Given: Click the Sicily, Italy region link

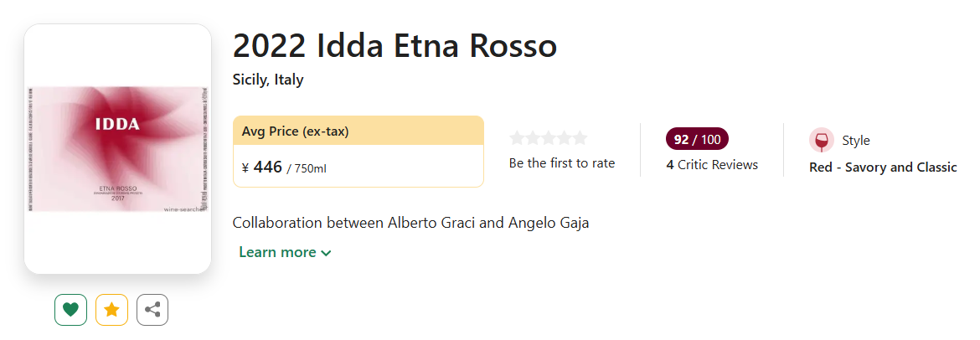Looking at the screenshot, I should click(x=268, y=80).
